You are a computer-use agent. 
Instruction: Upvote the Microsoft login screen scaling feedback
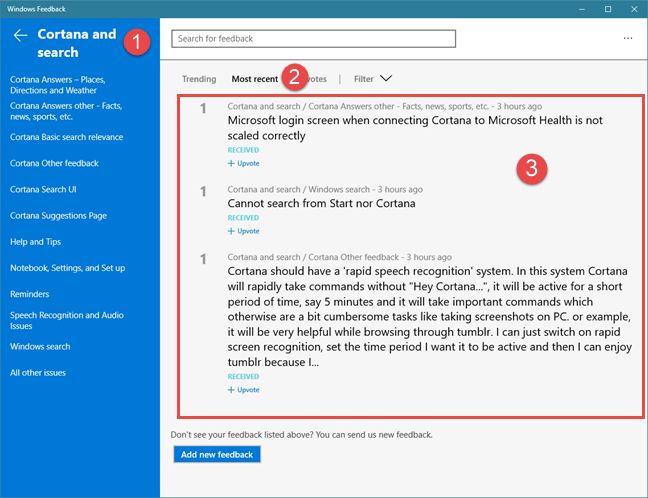point(243,163)
